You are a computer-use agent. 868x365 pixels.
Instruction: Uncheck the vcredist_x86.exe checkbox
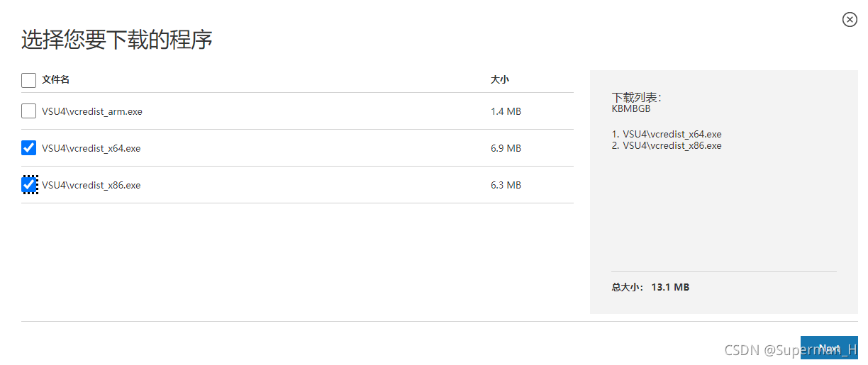click(28, 185)
